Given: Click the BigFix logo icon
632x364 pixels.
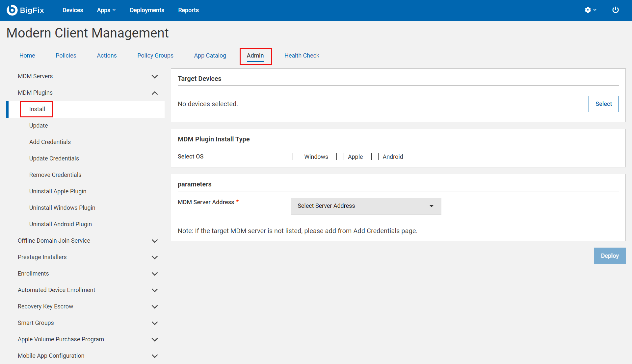Looking at the screenshot, I should click(12, 10).
